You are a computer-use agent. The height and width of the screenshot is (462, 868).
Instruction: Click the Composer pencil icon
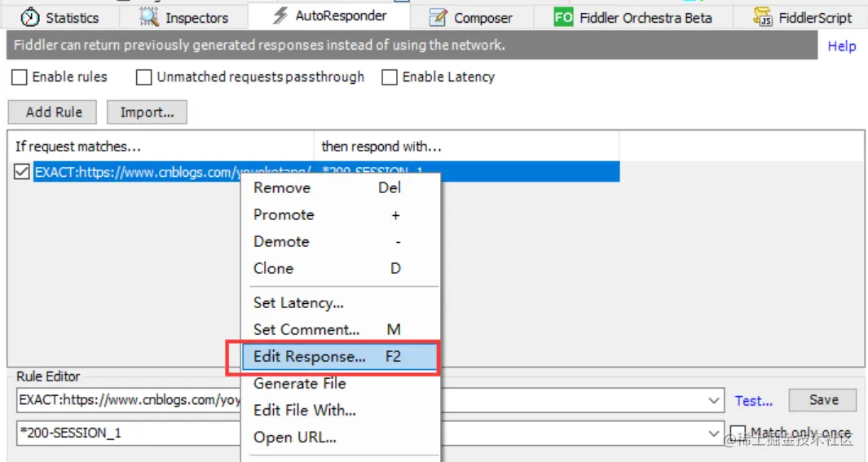(438, 18)
